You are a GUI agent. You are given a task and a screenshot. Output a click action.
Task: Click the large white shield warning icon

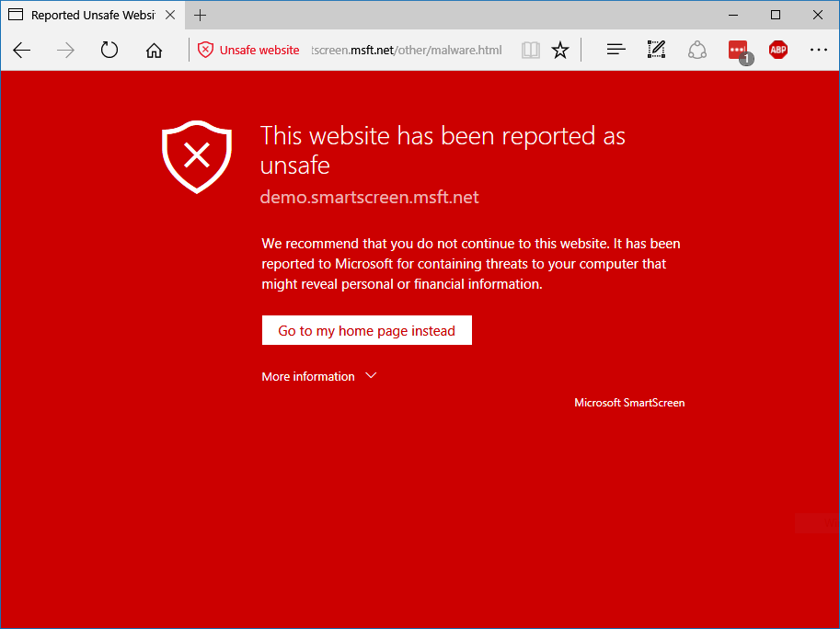197,157
